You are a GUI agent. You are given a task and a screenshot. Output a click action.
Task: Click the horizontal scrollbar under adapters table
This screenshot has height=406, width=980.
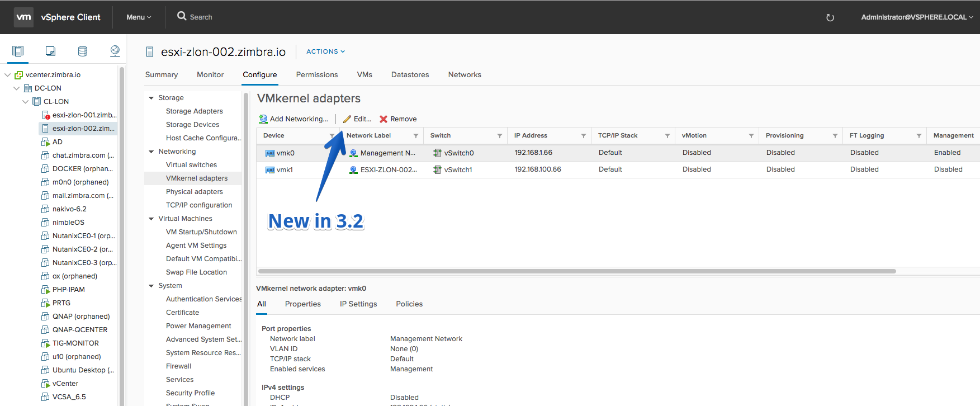(x=577, y=271)
